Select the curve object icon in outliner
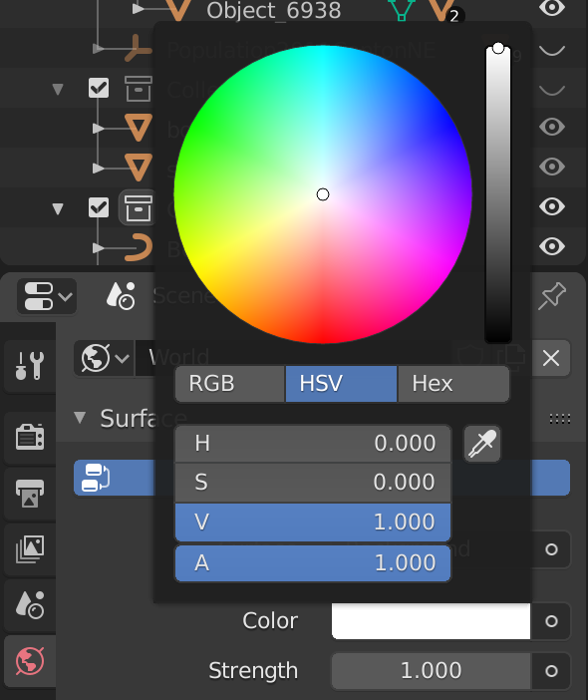588x700 pixels. (x=139, y=247)
